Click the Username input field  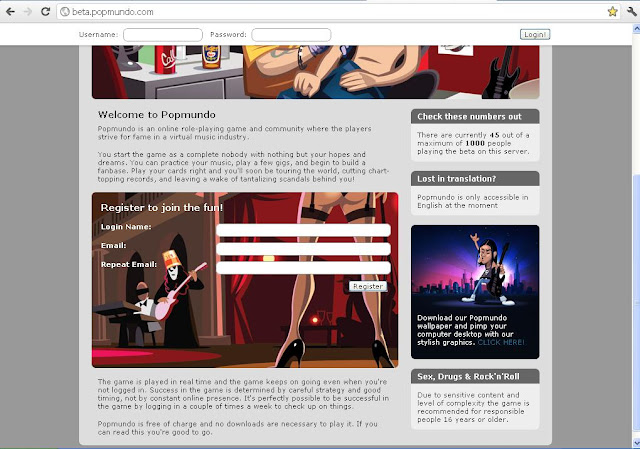[163, 35]
